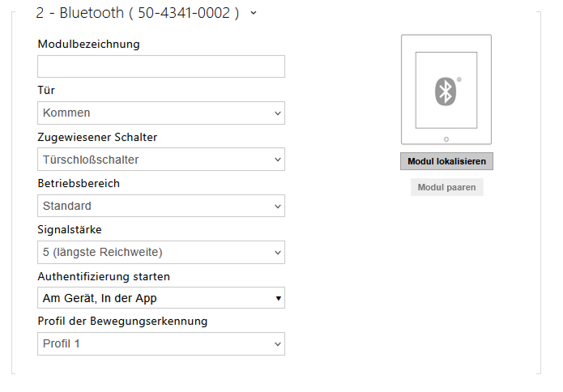Click the Betriebsbereich label
This screenshot has height=392, width=563.
(x=78, y=183)
